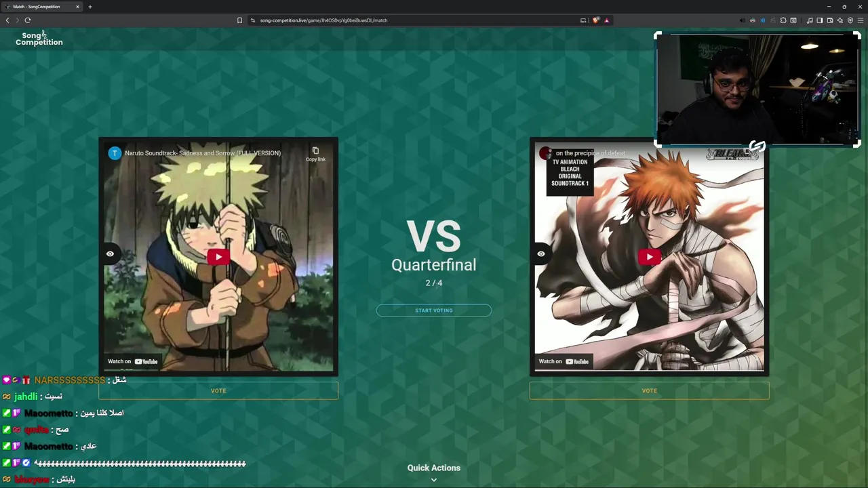The width and height of the screenshot is (868, 488).
Task: Vote for the Naruto song
Action: click(x=218, y=390)
